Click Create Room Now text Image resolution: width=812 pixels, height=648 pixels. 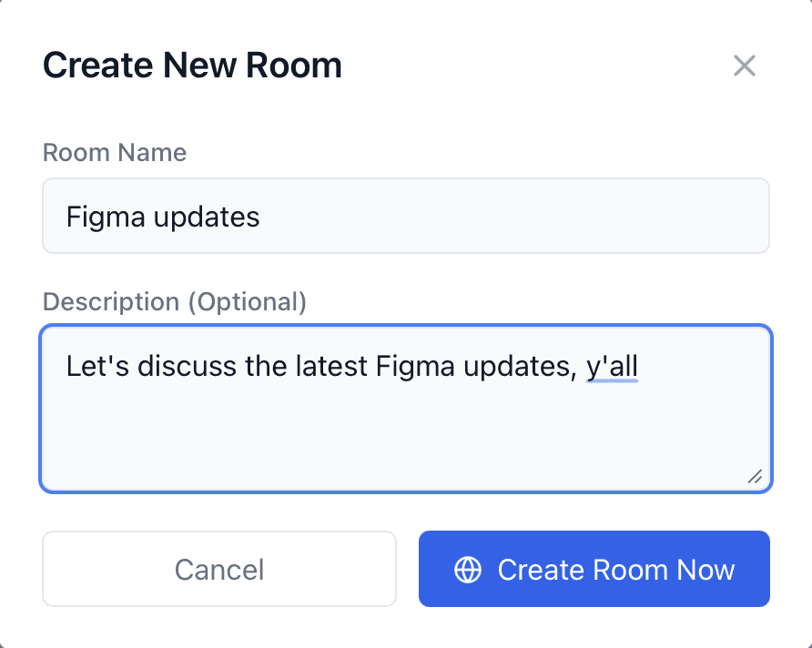(x=615, y=570)
